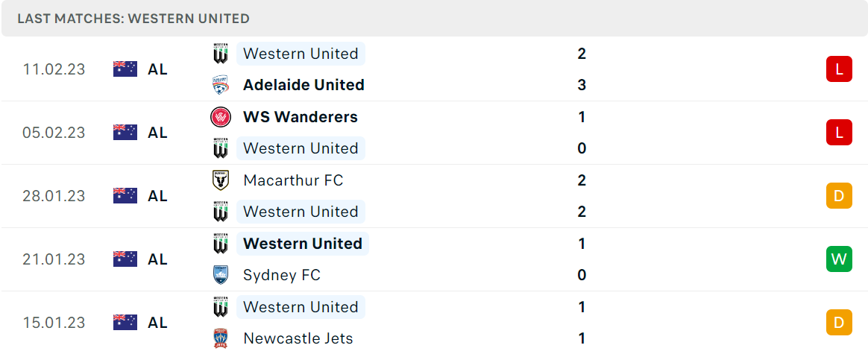Open the Newcastle Jets team link

(x=298, y=338)
